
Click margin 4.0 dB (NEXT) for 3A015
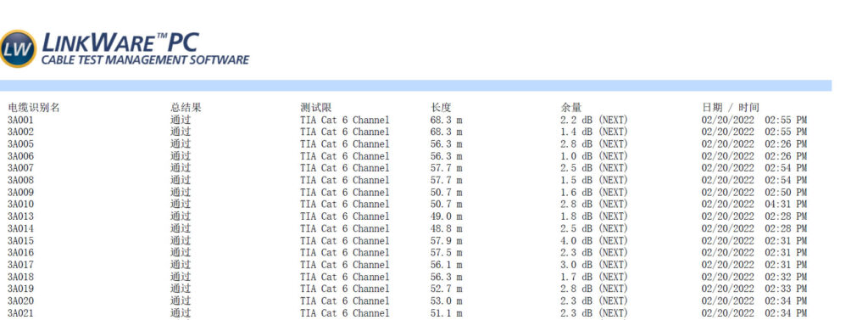click(x=594, y=241)
